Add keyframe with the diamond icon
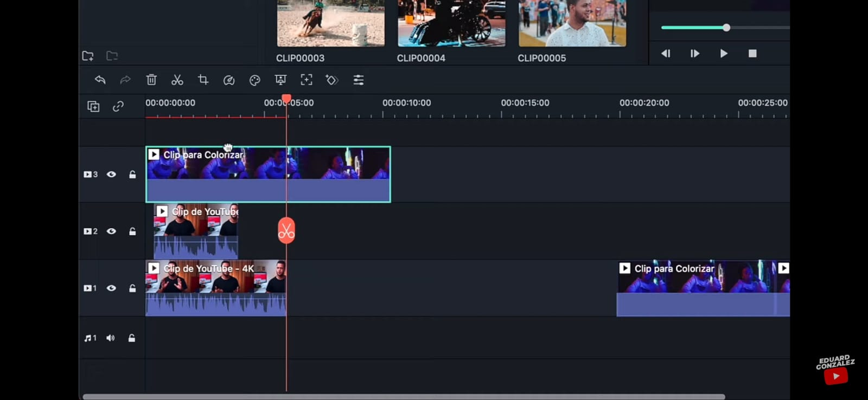 [x=332, y=80]
